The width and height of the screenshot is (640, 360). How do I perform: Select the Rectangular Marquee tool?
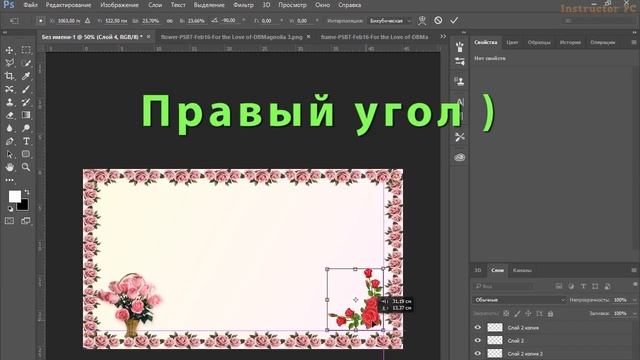pyautogui.click(x=26, y=50)
